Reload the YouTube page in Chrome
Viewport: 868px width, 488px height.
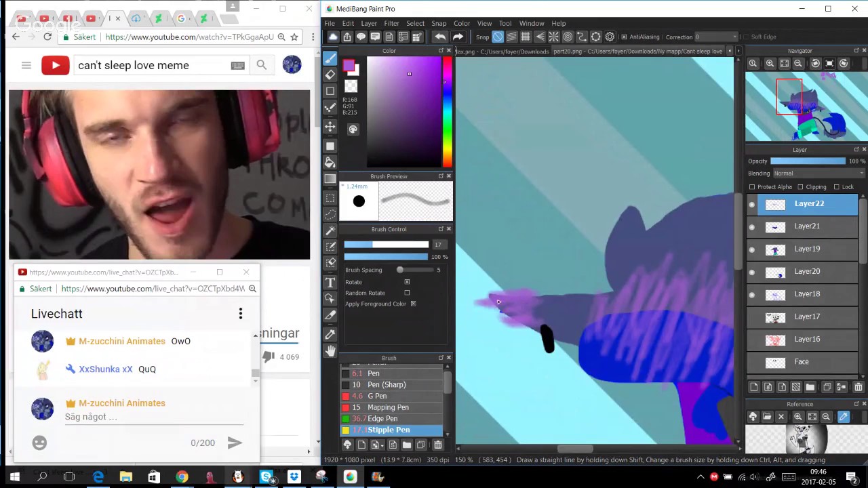coord(47,37)
